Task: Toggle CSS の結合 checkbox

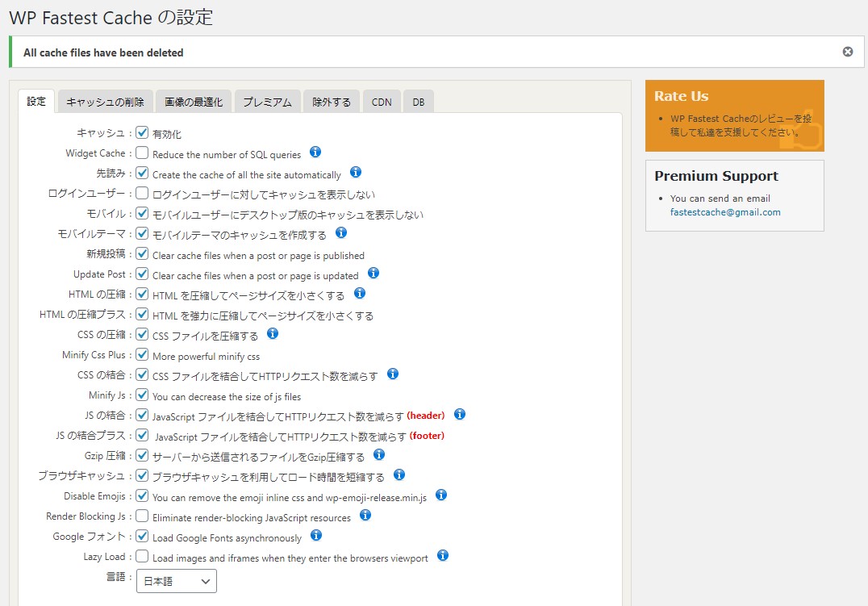Action: tap(142, 374)
